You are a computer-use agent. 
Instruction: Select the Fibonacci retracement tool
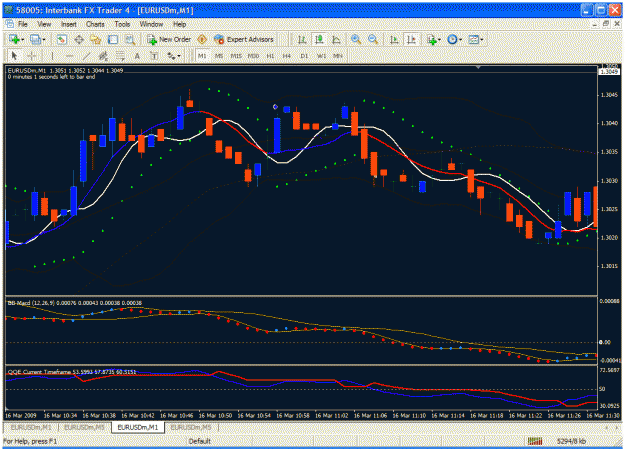coord(120,56)
